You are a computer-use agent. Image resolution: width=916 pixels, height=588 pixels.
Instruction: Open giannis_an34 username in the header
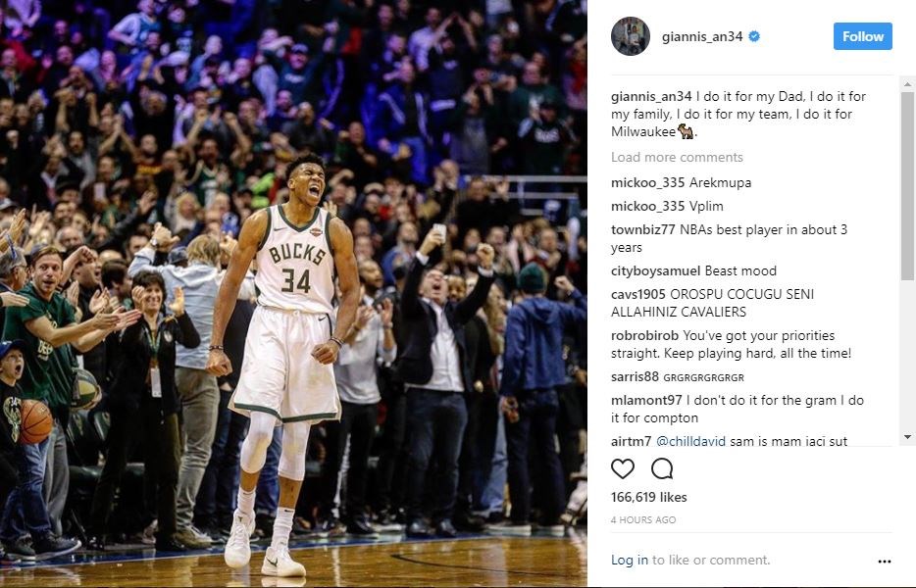701,37
